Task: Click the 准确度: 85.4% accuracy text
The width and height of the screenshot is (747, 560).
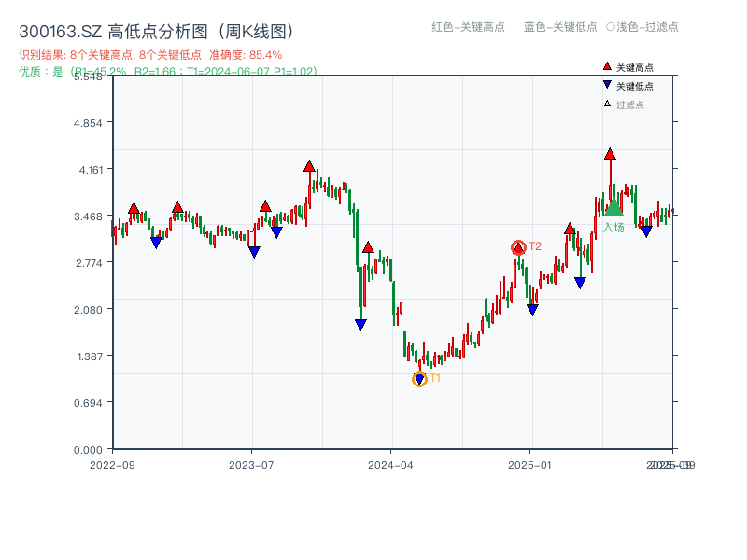Action: pos(247,55)
